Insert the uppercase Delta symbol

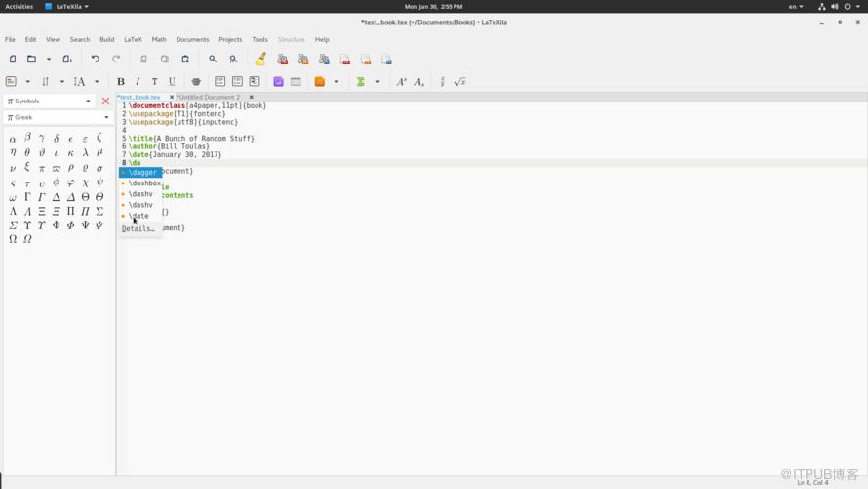click(x=56, y=197)
